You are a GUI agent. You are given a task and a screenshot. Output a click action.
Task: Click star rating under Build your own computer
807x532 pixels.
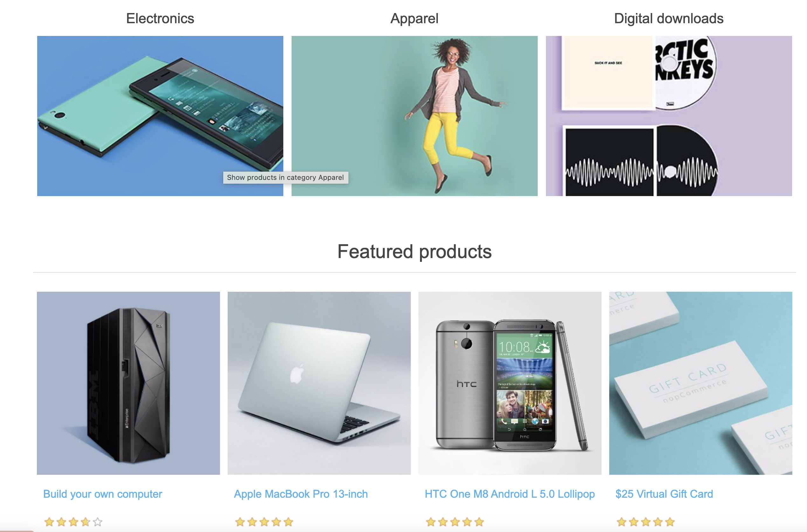[x=73, y=522]
